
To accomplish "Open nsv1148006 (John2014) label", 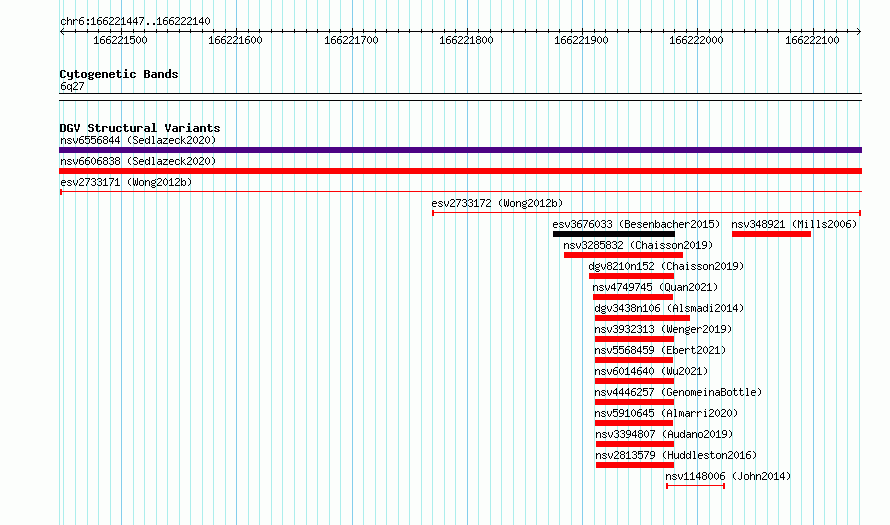I will coord(728,476).
